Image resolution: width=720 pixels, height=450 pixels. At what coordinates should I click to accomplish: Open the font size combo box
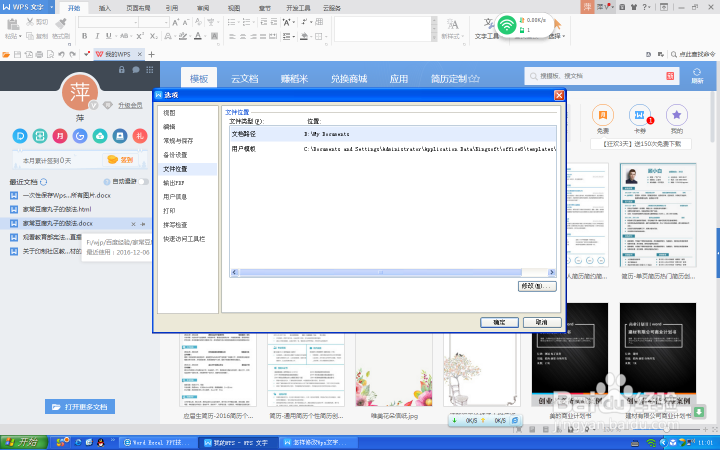[154, 22]
